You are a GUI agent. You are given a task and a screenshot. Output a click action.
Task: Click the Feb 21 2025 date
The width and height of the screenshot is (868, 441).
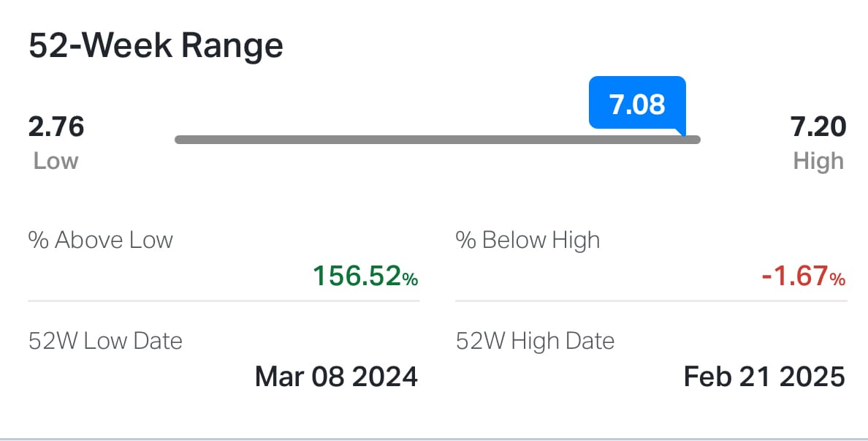[764, 377]
